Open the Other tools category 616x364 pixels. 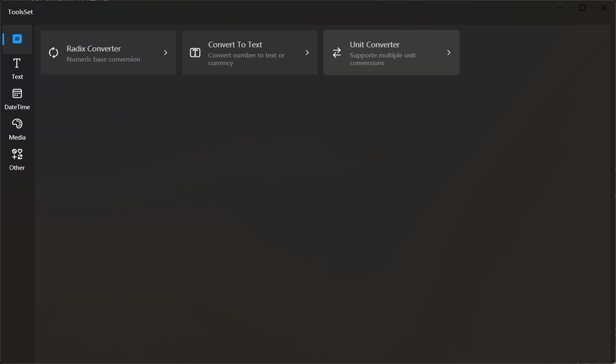click(x=17, y=160)
